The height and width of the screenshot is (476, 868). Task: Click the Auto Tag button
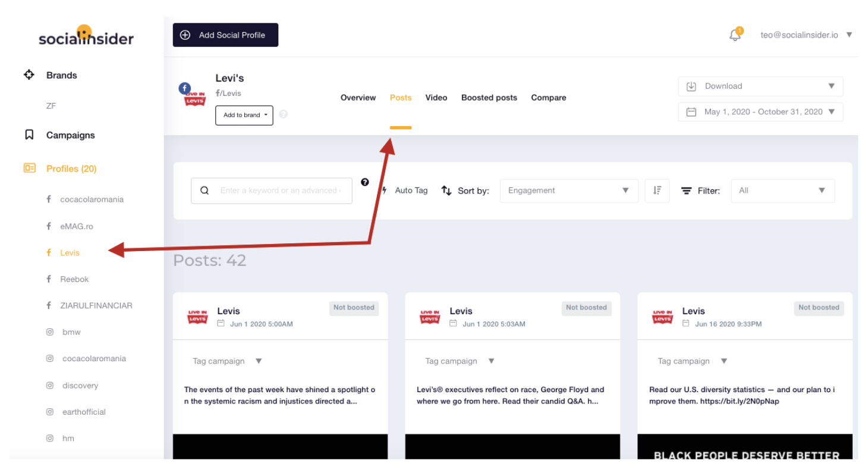coord(405,190)
